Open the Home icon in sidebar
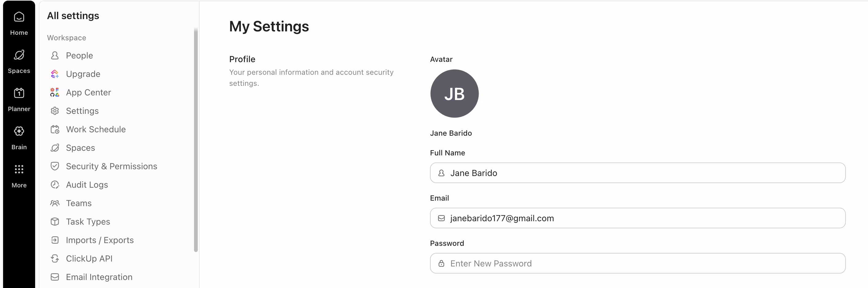 19,17
